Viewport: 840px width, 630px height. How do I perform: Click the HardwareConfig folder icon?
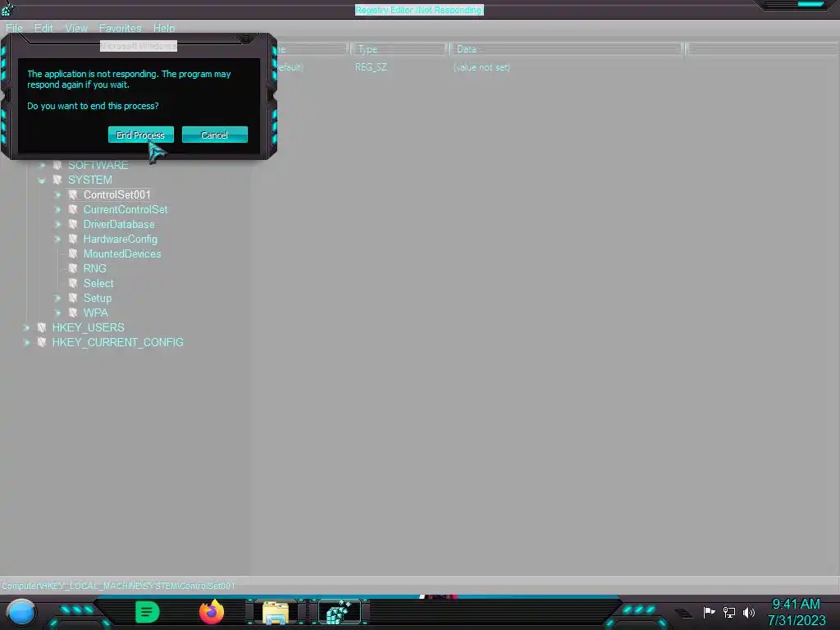pos(73,239)
